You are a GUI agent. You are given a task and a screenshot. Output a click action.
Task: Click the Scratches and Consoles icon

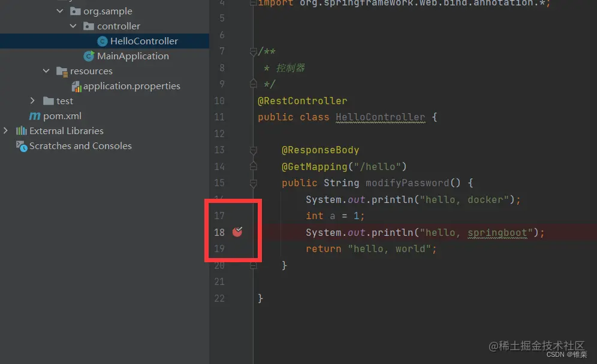[x=22, y=146]
